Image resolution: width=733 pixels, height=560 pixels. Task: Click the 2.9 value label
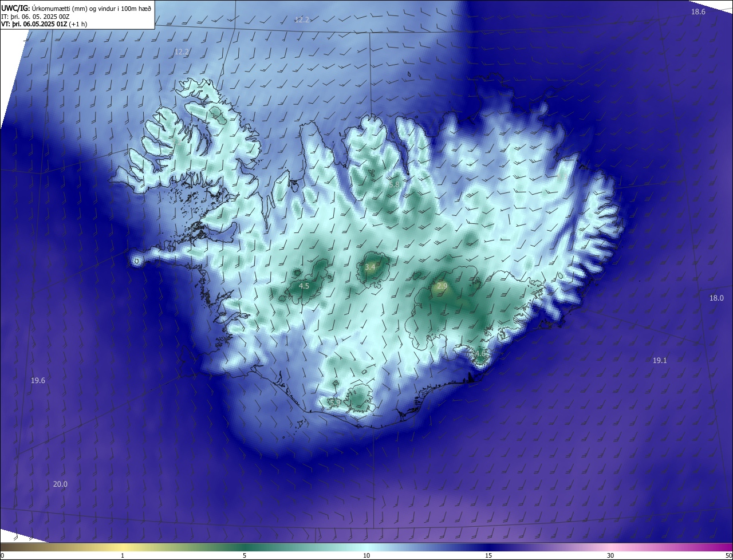[442, 286]
